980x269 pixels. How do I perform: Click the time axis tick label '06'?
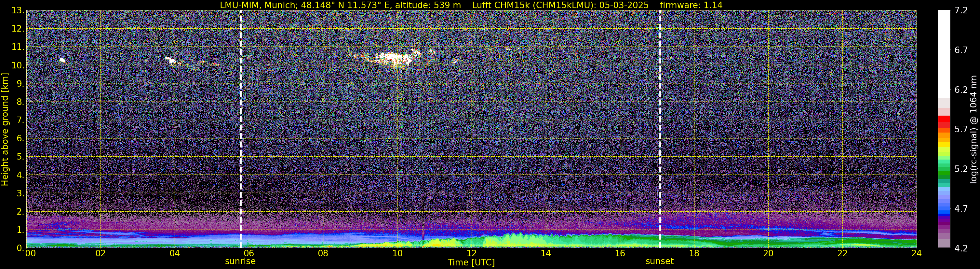pyautogui.click(x=249, y=253)
